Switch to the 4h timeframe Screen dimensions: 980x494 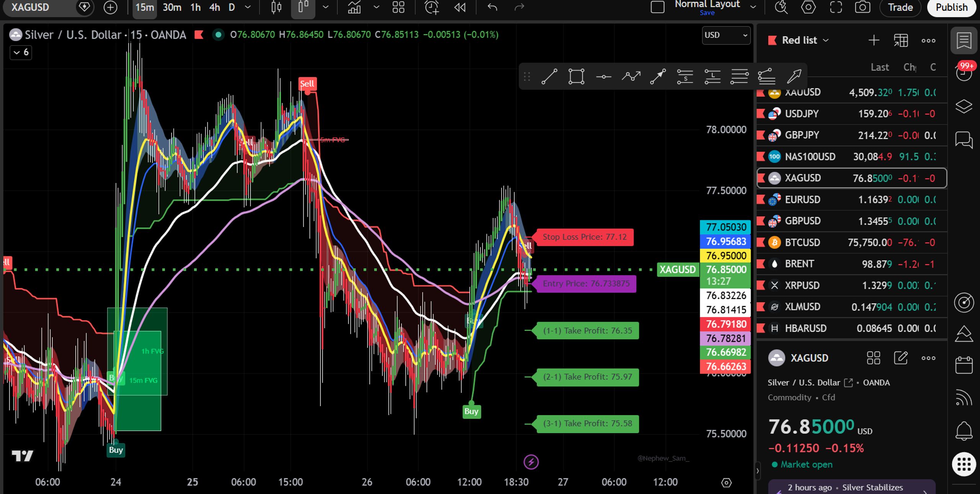(x=215, y=8)
